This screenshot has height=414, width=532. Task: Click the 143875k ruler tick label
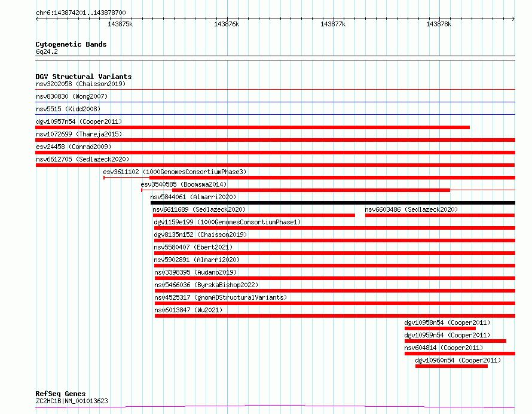pos(120,24)
